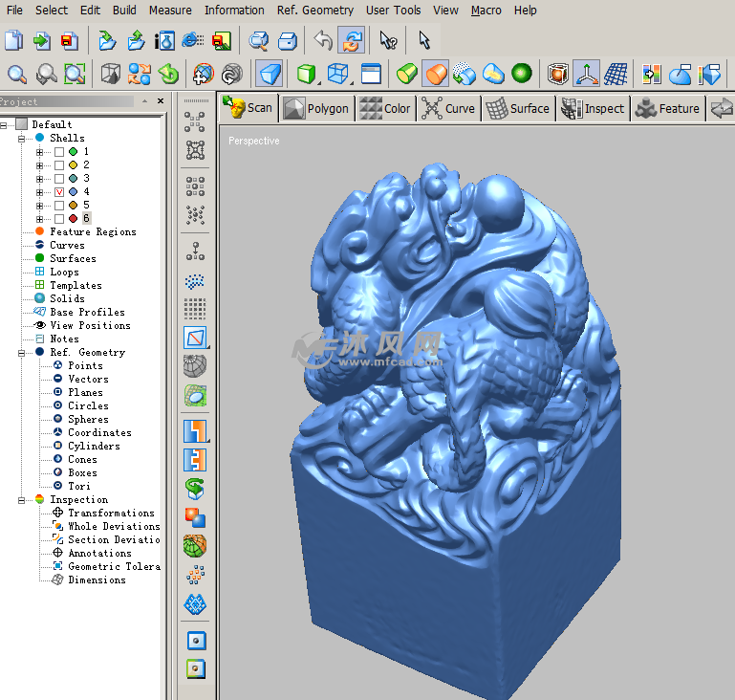Select Feature Regions in project tree
This screenshot has width=735, height=700.
coord(93,232)
